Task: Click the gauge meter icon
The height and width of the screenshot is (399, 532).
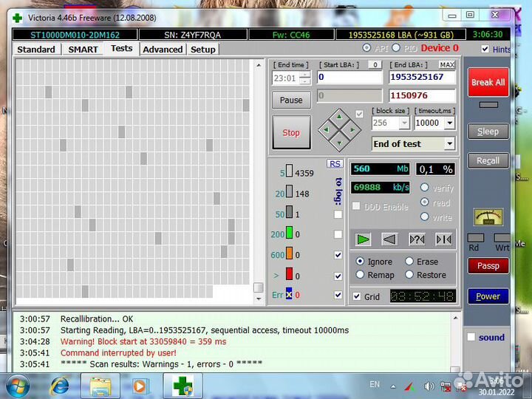Action: point(488,217)
